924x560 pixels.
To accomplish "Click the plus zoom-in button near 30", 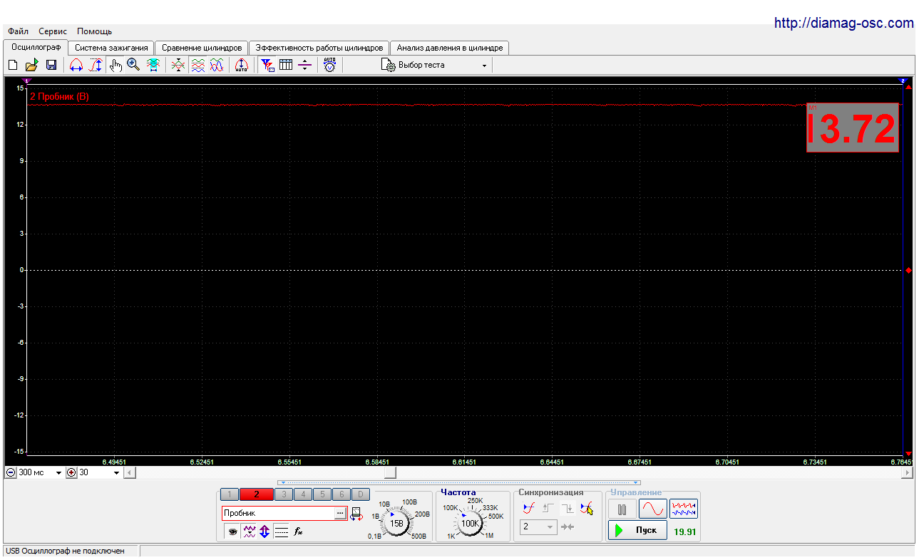I will click(x=71, y=472).
